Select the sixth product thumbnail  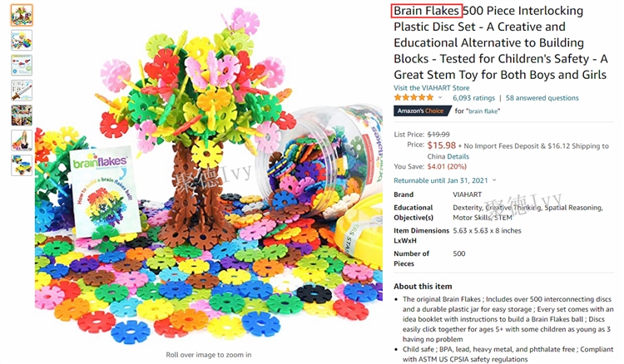(22, 140)
